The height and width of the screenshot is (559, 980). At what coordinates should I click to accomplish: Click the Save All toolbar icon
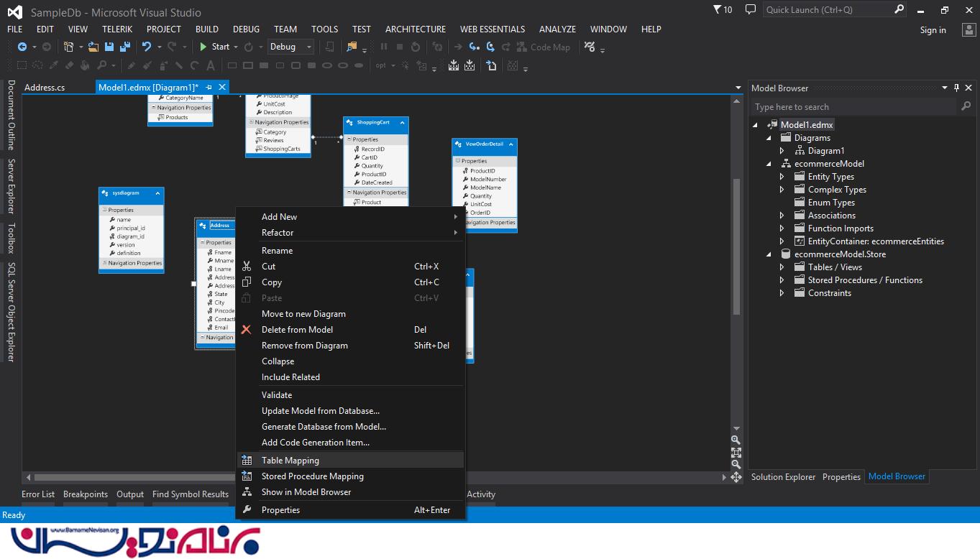click(x=125, y=47)
